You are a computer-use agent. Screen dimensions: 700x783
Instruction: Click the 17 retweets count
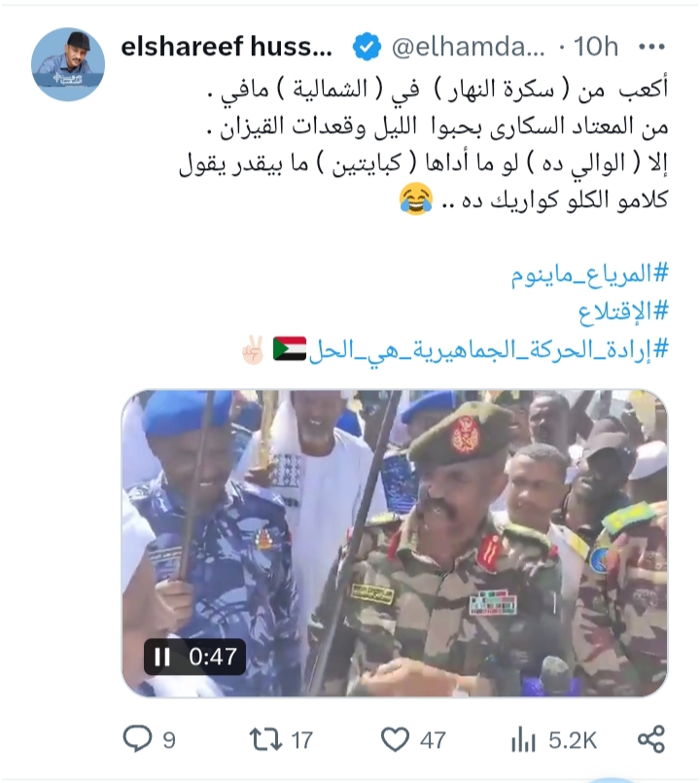[301, 740]
